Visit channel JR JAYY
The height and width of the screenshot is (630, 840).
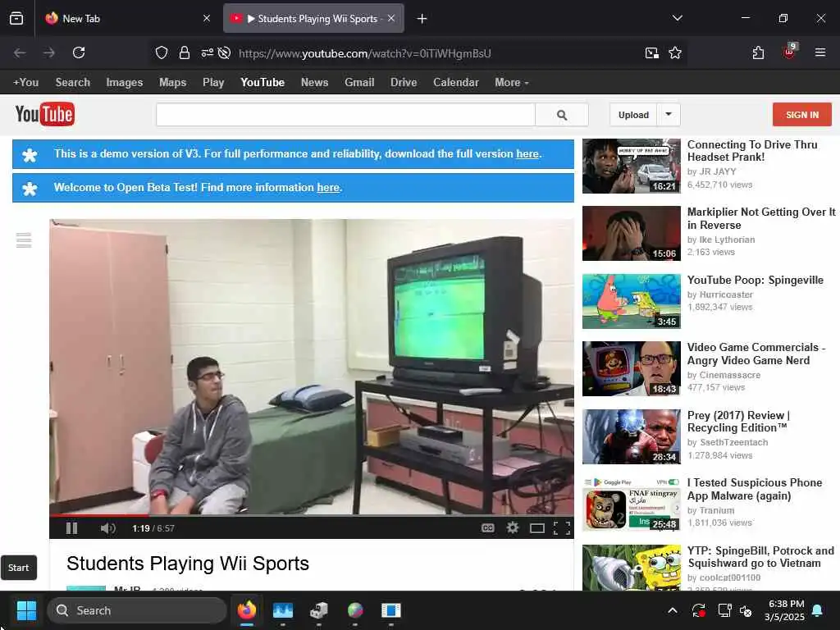[x=718, y=171]
